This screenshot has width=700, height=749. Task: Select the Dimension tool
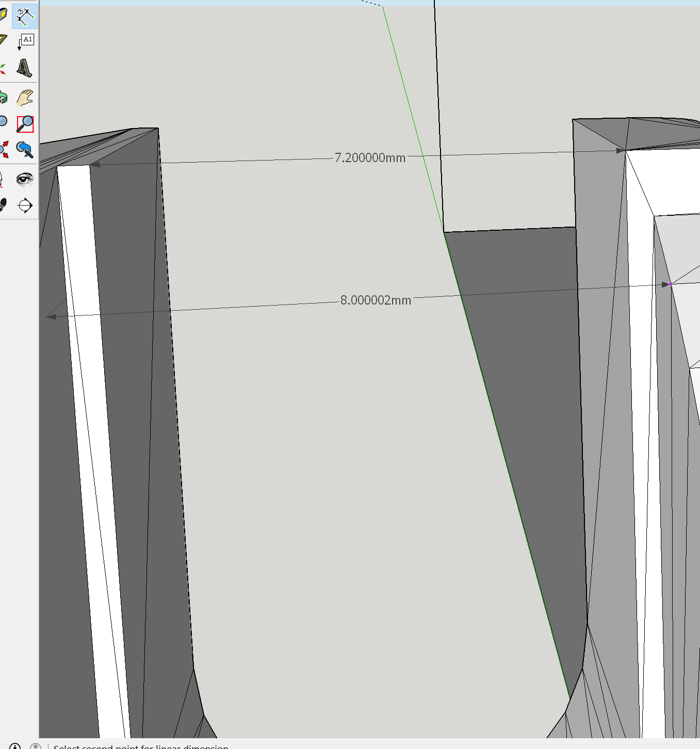click(24, 17)
